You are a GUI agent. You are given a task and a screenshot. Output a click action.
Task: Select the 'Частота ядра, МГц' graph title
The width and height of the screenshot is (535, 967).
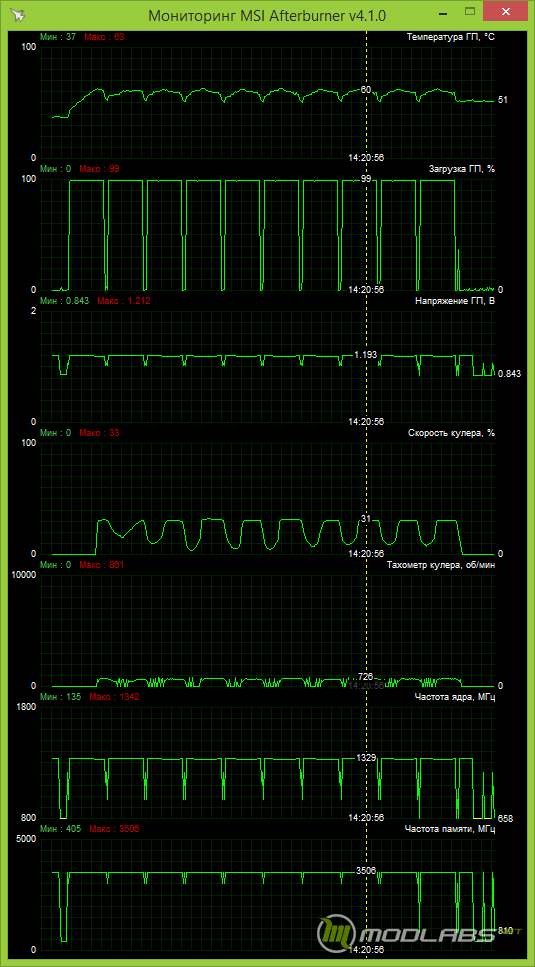tap(454, 697)
